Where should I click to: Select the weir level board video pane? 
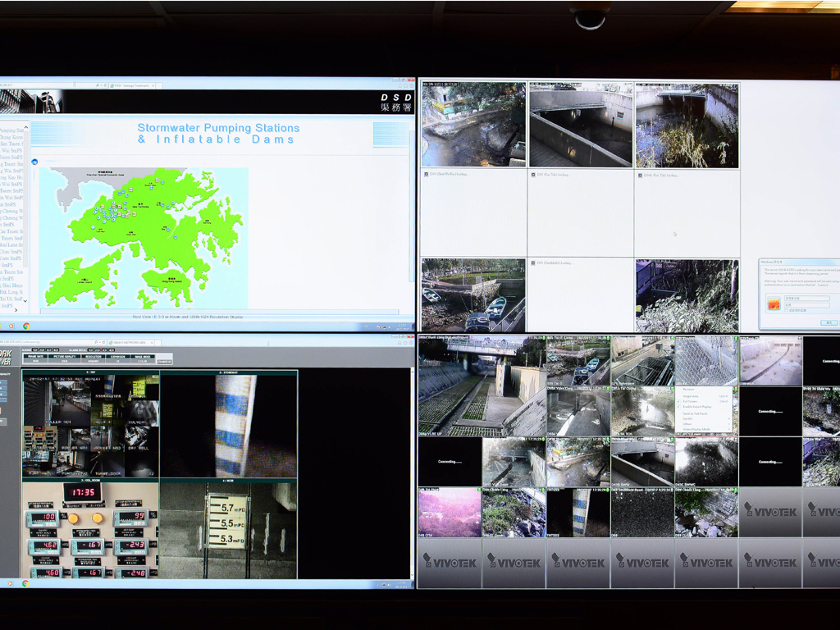coord(228,529)
